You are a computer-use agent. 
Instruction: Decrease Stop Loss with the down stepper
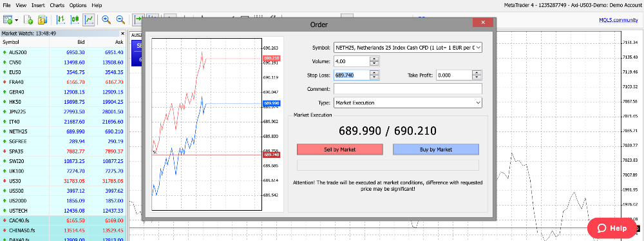(x=374, y=77)
